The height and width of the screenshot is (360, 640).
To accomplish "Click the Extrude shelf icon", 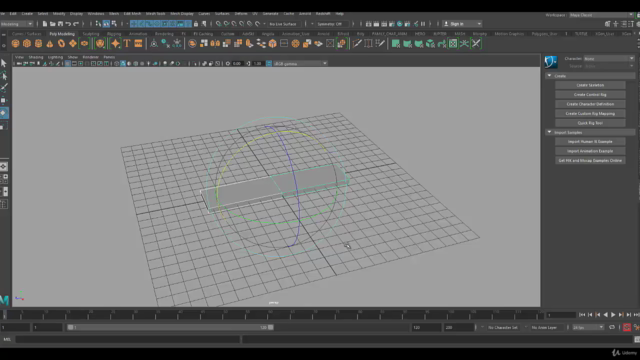I will [249, 44].
